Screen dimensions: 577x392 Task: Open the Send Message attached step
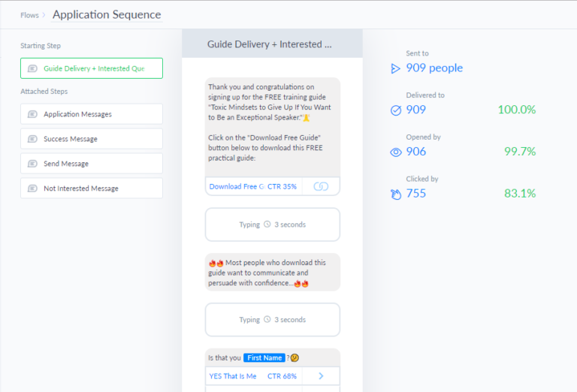pyautogui.click(x=92, y=163)
